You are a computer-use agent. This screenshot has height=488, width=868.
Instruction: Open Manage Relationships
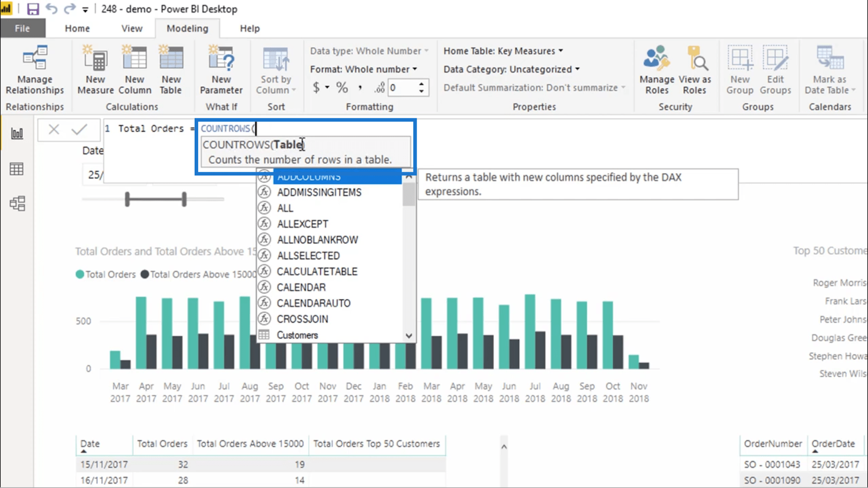(35, 70)
